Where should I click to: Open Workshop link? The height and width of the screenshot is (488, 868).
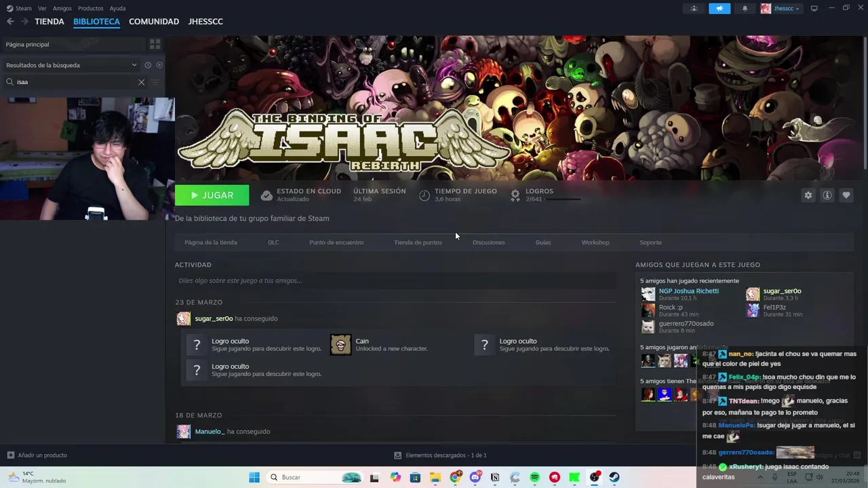click(595, 242)
